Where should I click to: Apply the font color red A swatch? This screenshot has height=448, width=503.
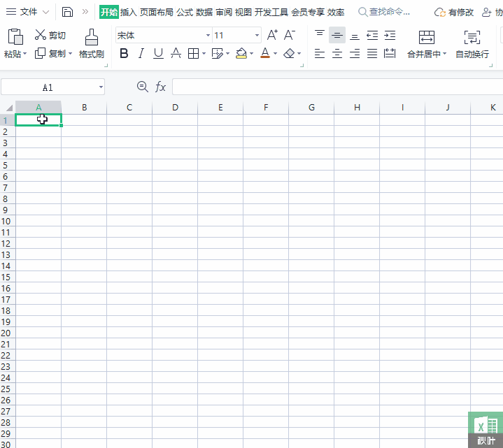265,54
